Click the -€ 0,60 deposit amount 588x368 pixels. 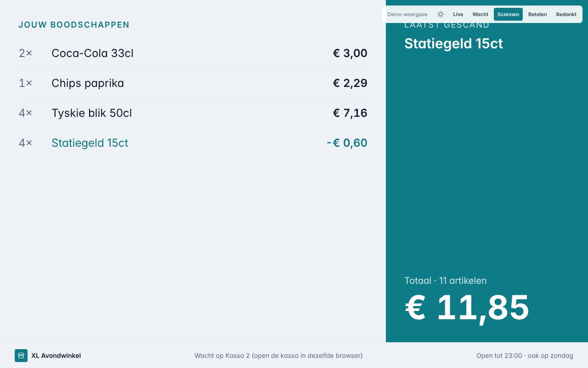coord(347,143)
